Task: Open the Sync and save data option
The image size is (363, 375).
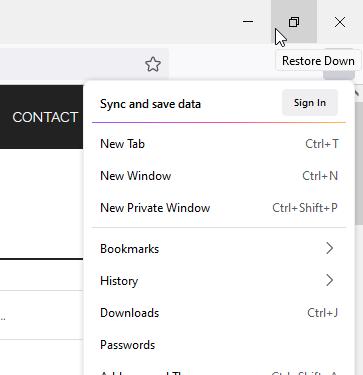Action: coord(150,104)
